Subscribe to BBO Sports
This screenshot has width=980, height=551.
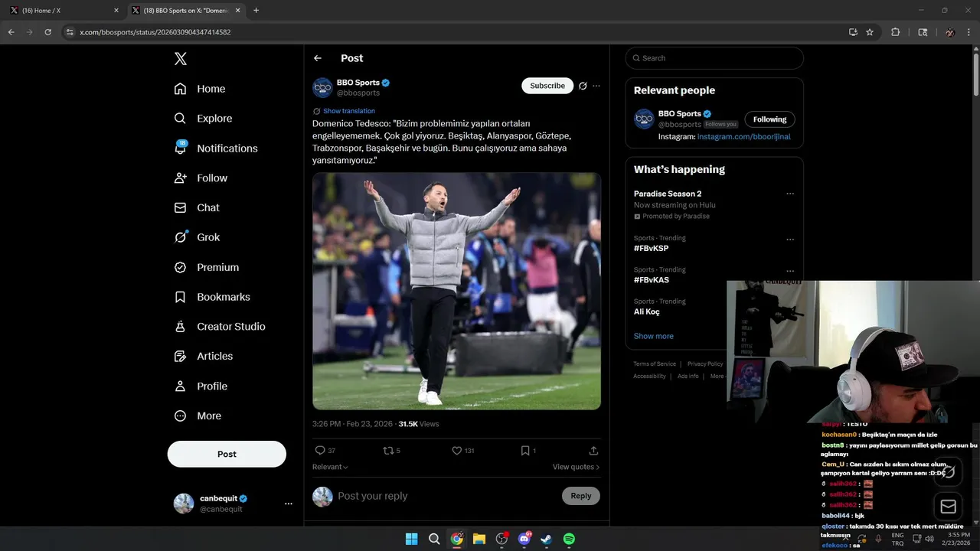pyautogui.click(x=547, y=86)
